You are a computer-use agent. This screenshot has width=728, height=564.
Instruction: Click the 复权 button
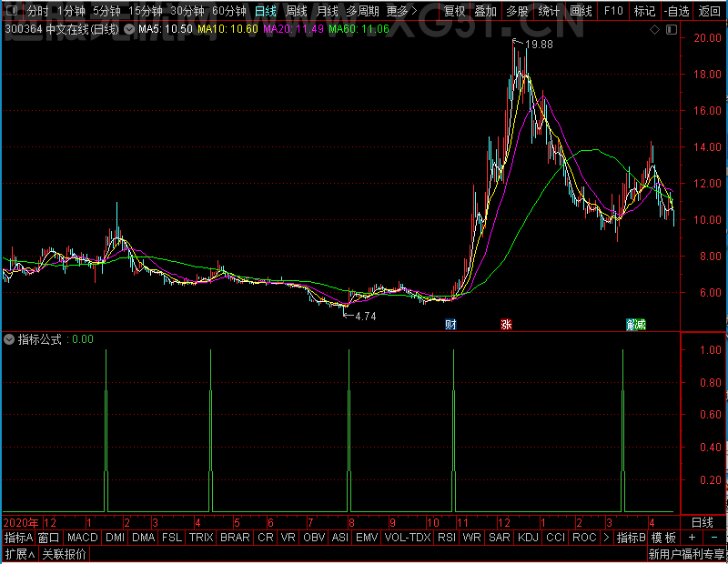454,11
